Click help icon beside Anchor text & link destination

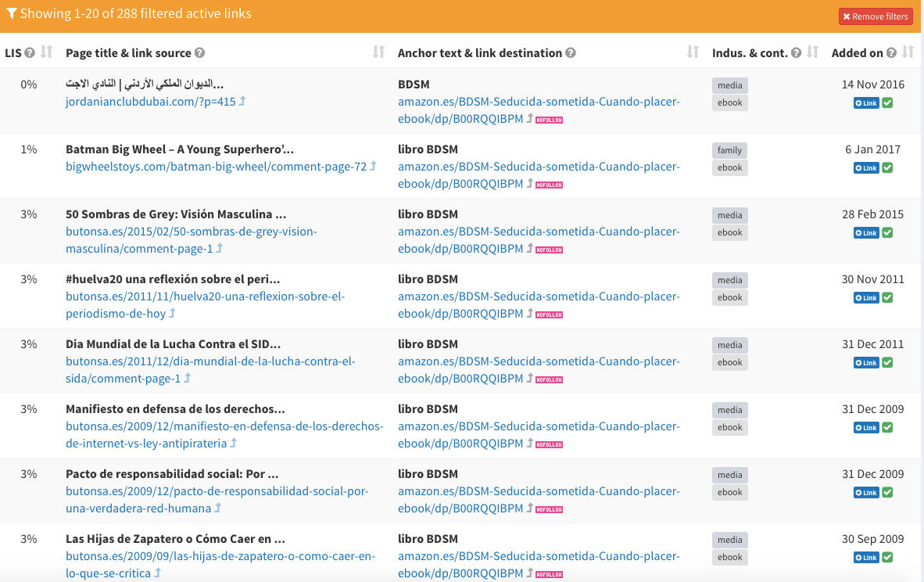click(x=571, y=53)
